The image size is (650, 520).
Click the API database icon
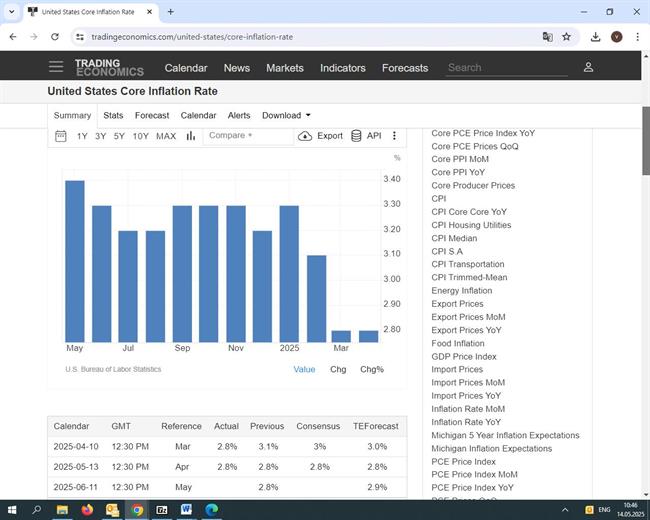pos(356,136)
